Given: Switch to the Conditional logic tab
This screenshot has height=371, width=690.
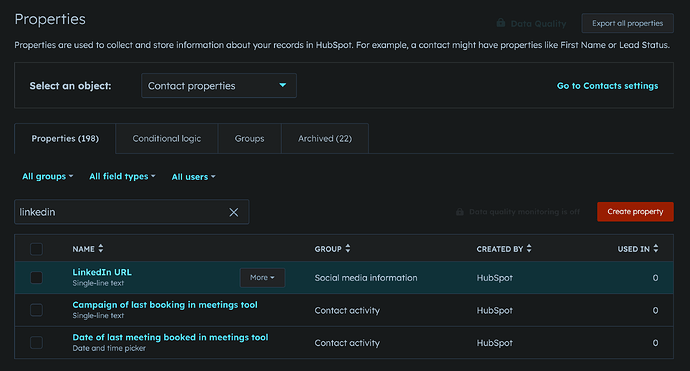Looking at the screenshot, I should (167, 139).
